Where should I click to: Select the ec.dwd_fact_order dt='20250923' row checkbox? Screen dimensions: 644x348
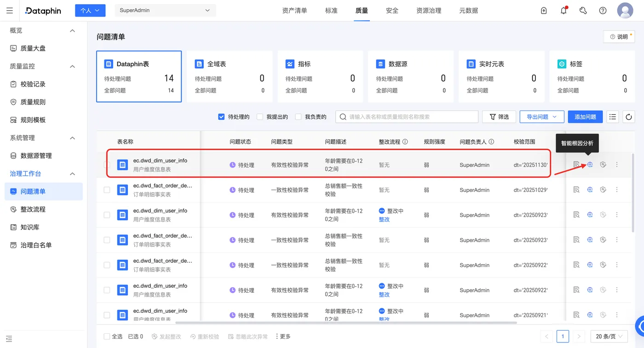point(107,240)
